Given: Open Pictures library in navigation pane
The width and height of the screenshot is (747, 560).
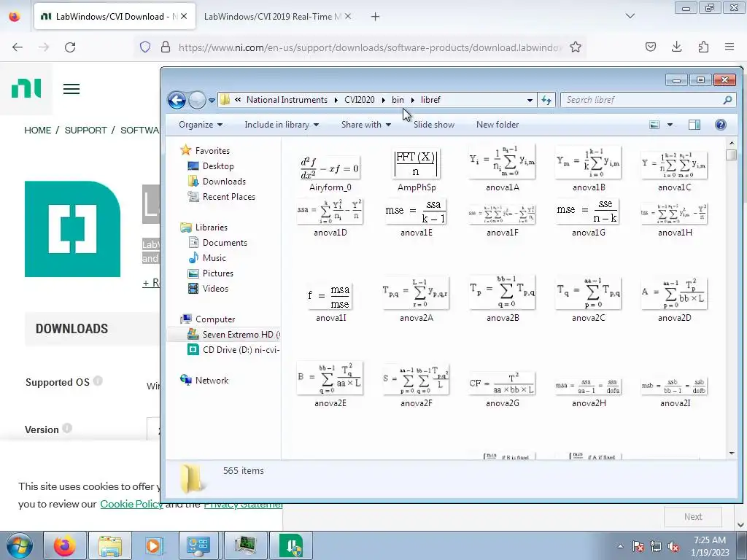Looking at the screenshot, I should [x=211, y=273].
